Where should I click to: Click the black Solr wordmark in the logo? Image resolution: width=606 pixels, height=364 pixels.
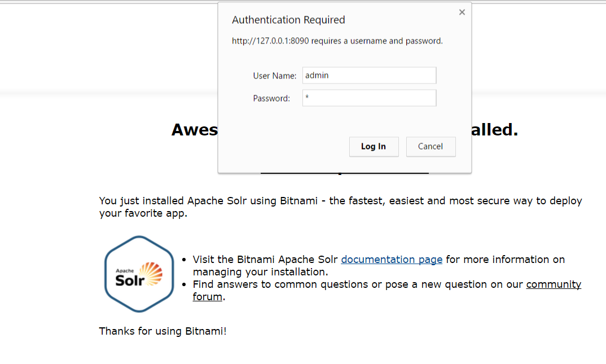pos(130,280)
